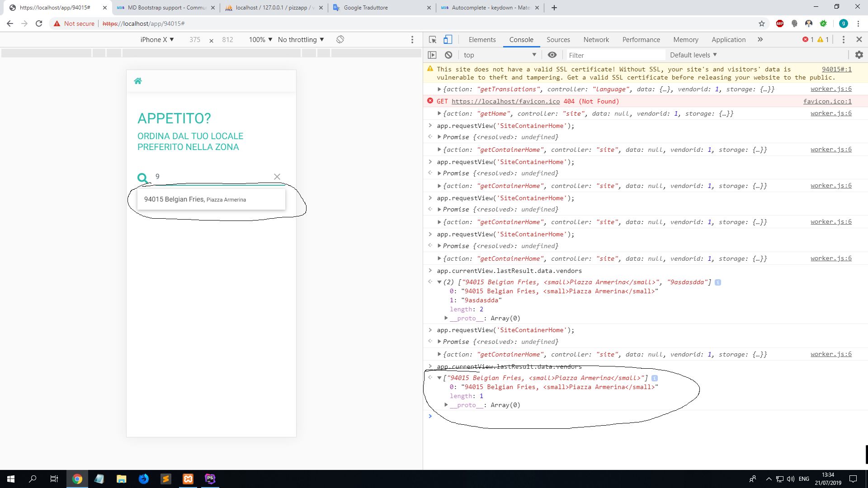Click the viewport height field 812
This screenshot has height=488, width=868.
[227, 40]
